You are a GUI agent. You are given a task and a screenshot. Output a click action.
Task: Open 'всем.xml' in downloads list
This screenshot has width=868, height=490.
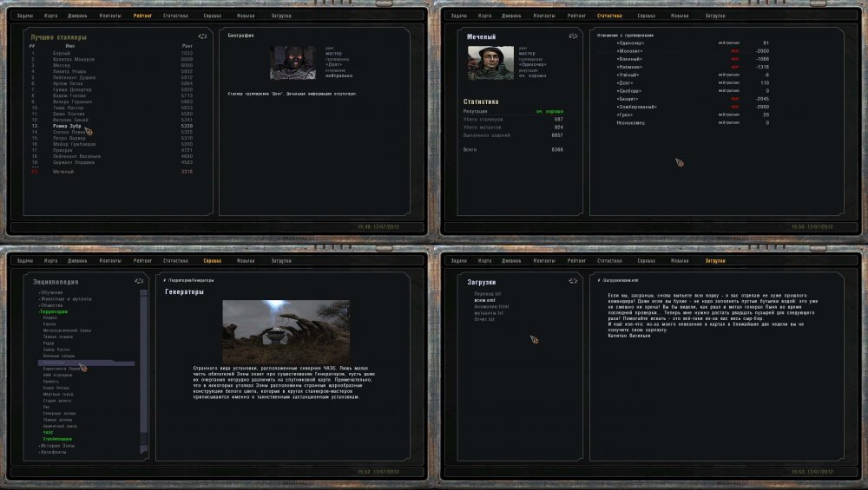(x=484, y=300)
